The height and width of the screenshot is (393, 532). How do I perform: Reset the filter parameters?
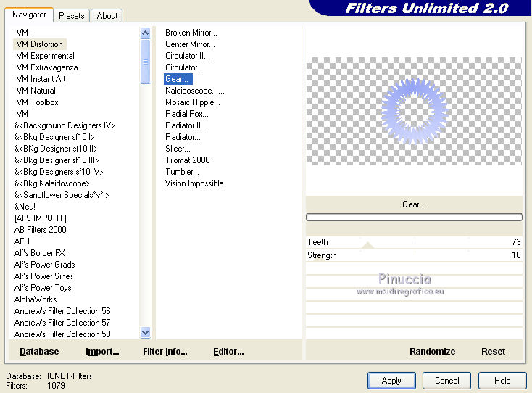[493, 352]
